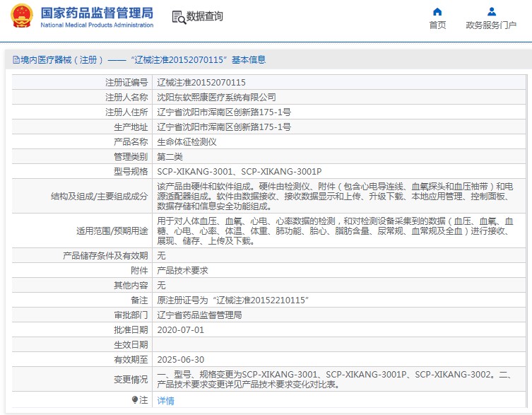This screenshot has width=532, height=415.
Task: Select registration number 辽械注准20152070115 value
Action: click(201, 83)
